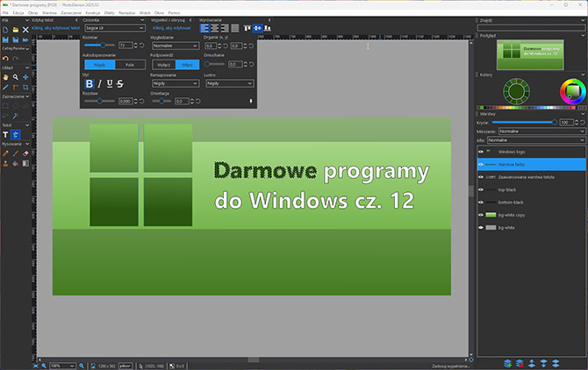
Task: Collapse the Rysowanie tools section
Action: (27, 144)
